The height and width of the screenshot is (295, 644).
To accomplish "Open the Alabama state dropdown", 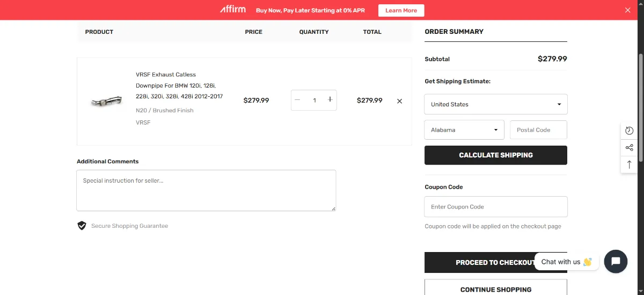I will (x=464, y=129).
